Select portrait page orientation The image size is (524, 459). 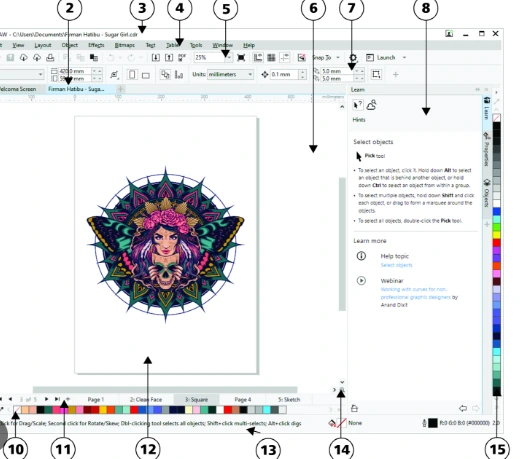pyautogui.click(x=132, y=75)
